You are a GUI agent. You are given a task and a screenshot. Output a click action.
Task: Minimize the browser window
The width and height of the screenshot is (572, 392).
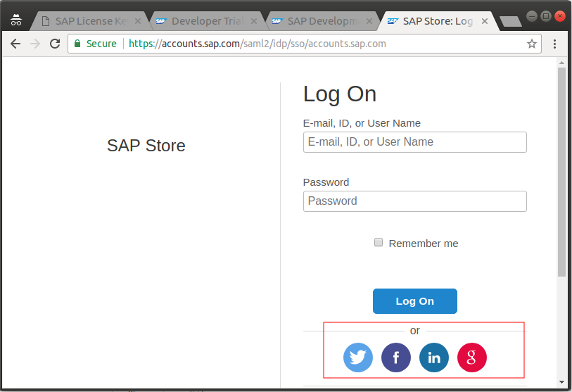click(532, 16)
